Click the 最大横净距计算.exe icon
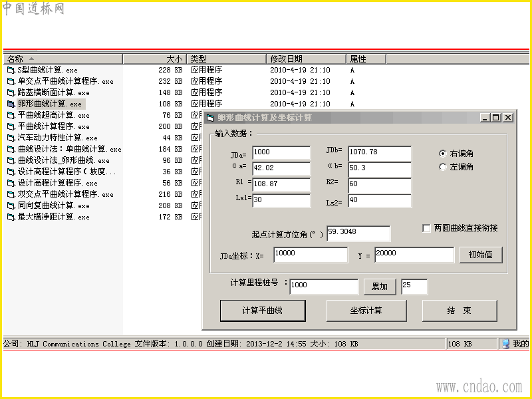The height and width of the screenshot is (399, 532). click(x=11, y=217)
